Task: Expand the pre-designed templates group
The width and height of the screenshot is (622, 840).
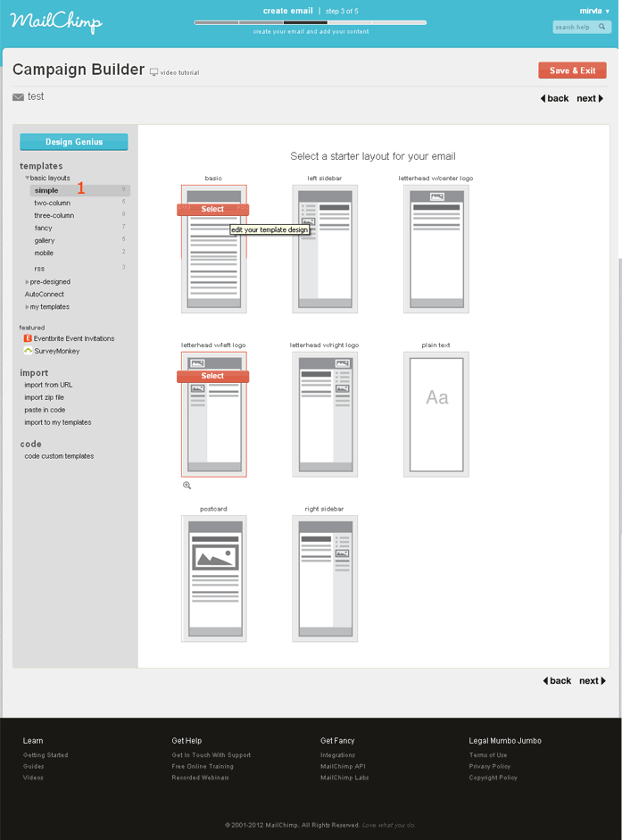Action: click(27, 282)
